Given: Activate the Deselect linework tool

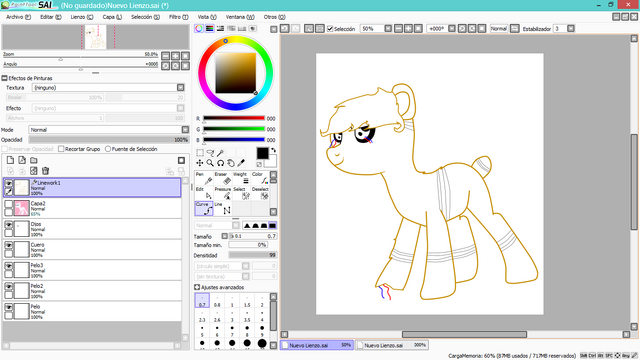Looking at the screenshot, I should [260, 193].
